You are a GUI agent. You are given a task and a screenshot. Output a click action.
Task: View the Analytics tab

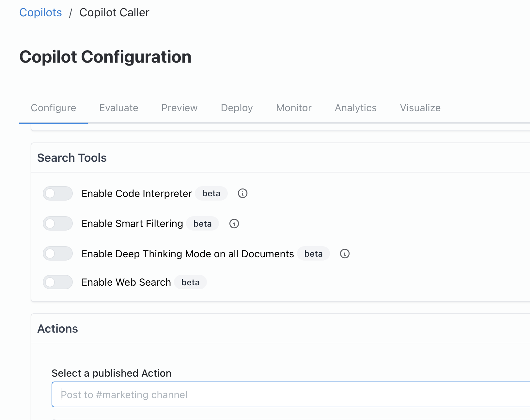tap(355, 108)
